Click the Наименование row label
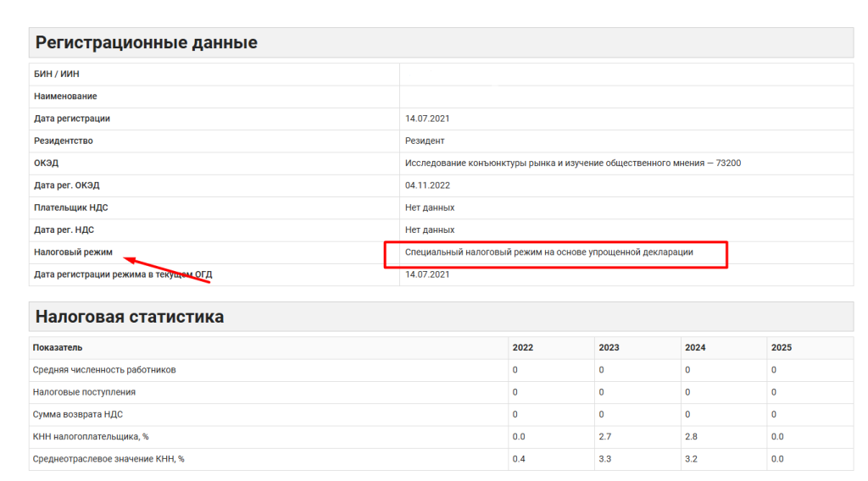Image resolution: width=868 pixels, height=481 pixels. click(65, 97)
